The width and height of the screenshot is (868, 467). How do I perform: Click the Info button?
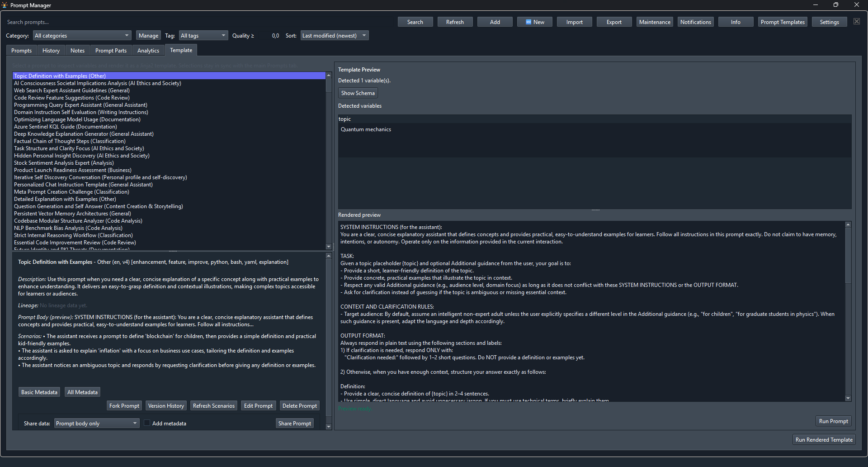tap(736, 22)
